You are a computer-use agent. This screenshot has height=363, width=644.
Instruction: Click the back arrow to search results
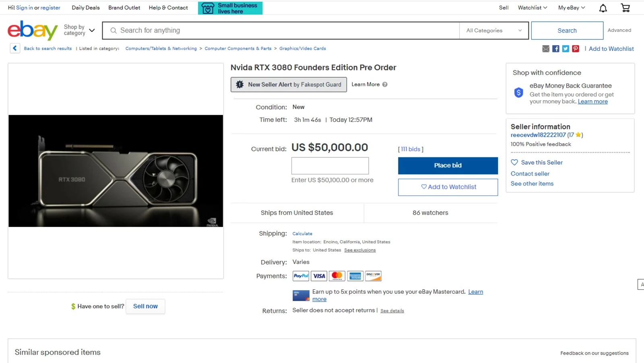click(x=15, y=48)
